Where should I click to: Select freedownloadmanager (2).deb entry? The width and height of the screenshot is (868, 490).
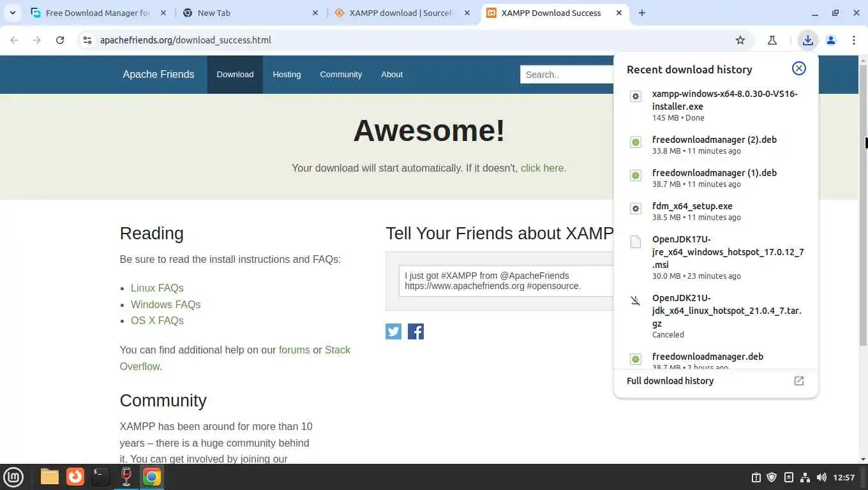(x=716, y=145)
